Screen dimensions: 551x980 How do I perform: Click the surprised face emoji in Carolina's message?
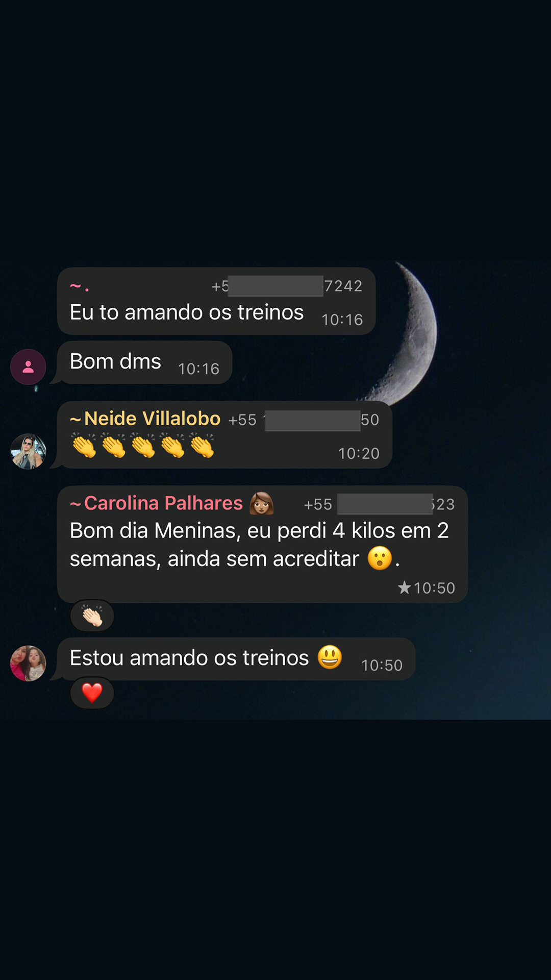pos(380,558)
